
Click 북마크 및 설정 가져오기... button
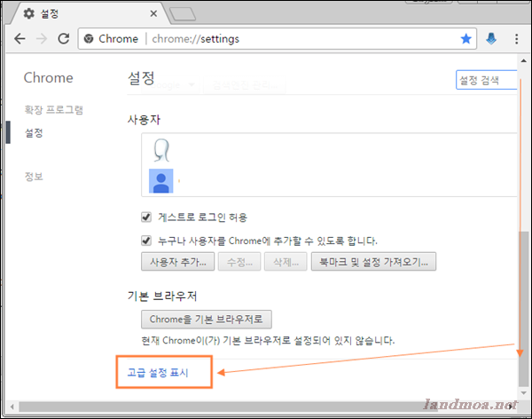coord(373,261)
